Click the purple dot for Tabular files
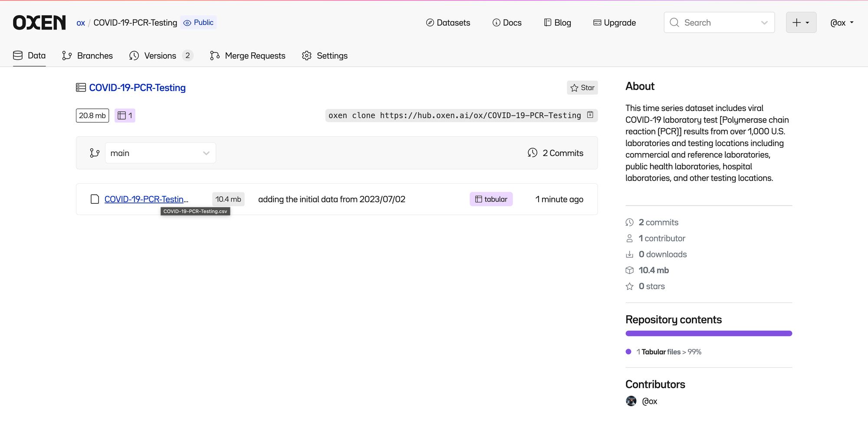The image size is (868, 427). point(628,352)
